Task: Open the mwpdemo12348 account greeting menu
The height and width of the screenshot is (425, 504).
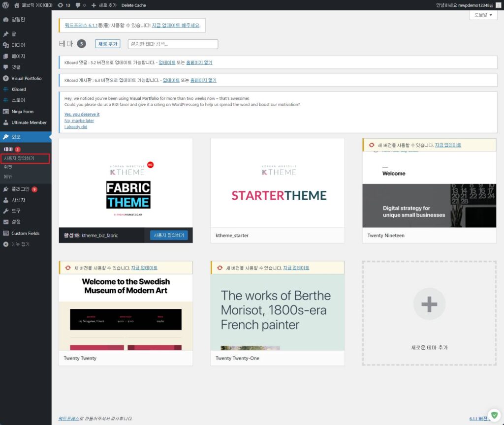Action: tap(465, 5)
